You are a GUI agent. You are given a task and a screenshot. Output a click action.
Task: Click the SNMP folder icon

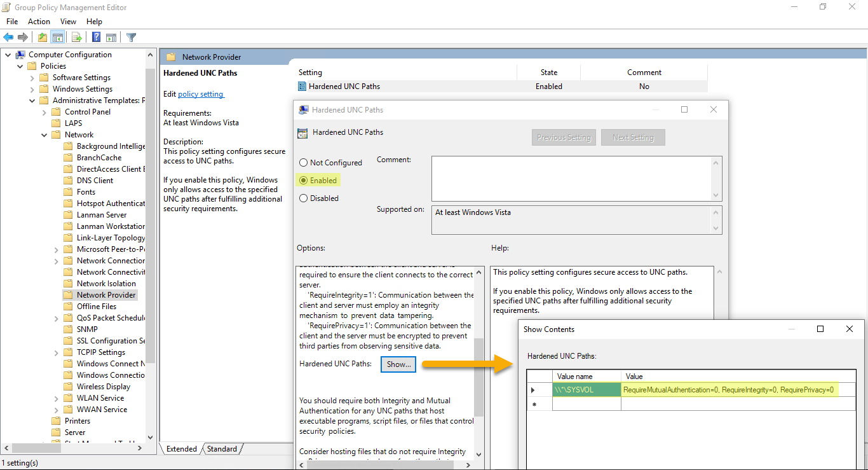tap(69, 329)
